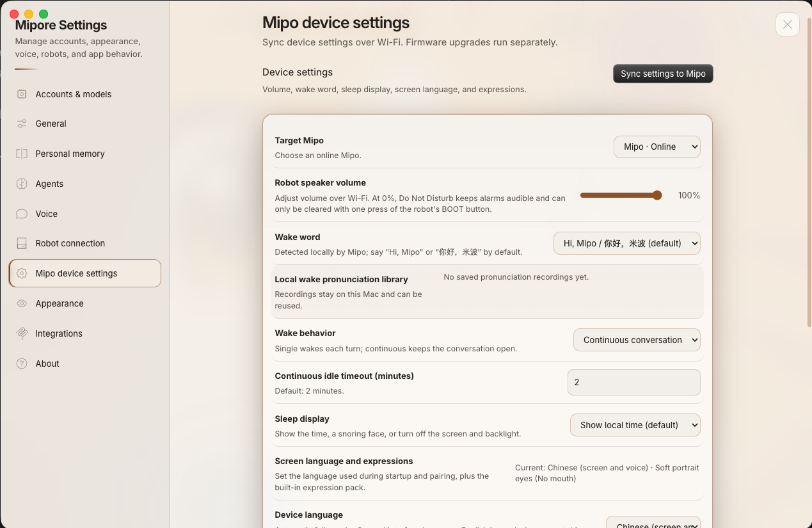
Task: Click the 'Mipore Settings' sidebar title
Action: [x=61, y=26]
